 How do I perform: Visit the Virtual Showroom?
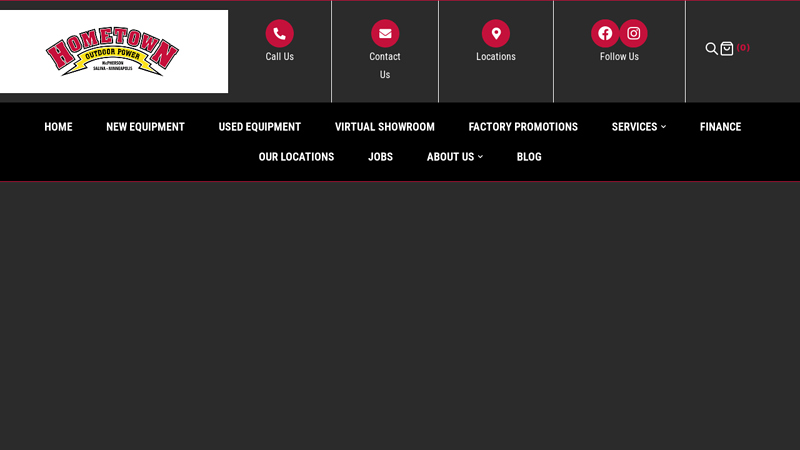click(x=384, y=127)
